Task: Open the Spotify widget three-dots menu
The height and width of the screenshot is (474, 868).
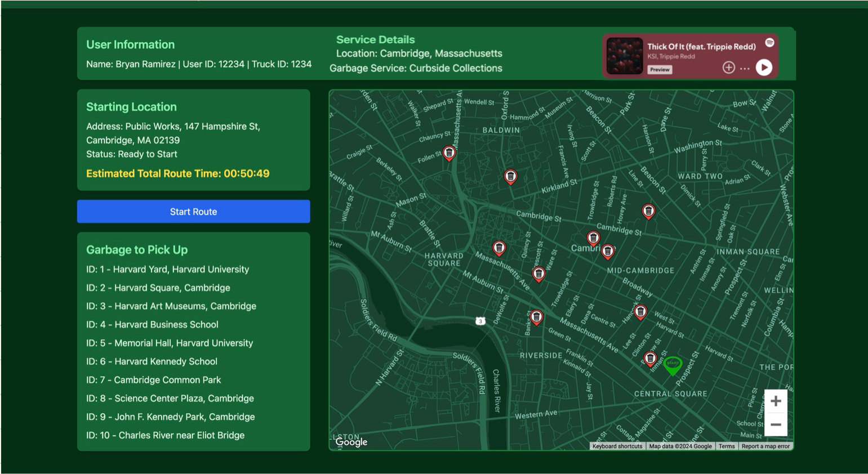Action: click(x=745, y=68)
